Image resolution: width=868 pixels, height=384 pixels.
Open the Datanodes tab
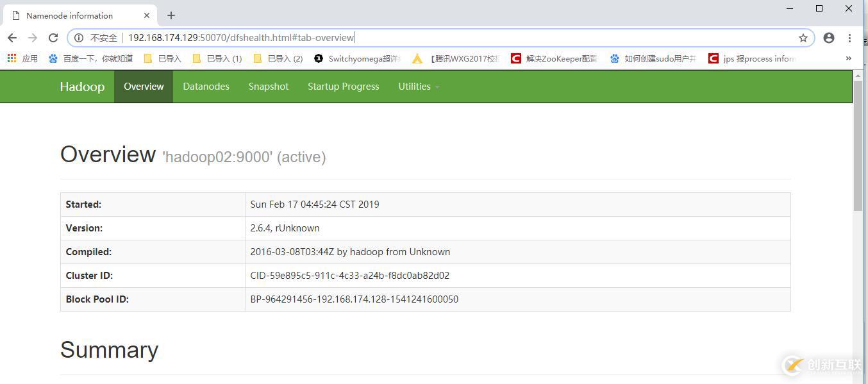[x=206, y=87]
